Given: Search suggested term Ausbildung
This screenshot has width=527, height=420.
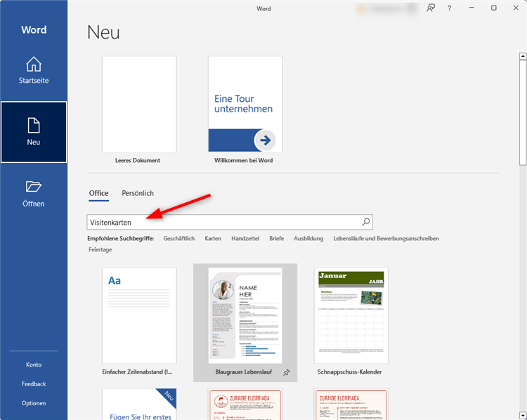Looking at the screenshot, I should coord(308,239).
